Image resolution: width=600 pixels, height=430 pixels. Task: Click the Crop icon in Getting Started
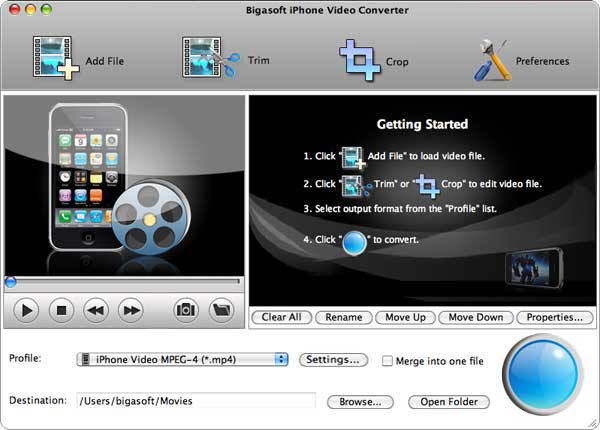427,186
